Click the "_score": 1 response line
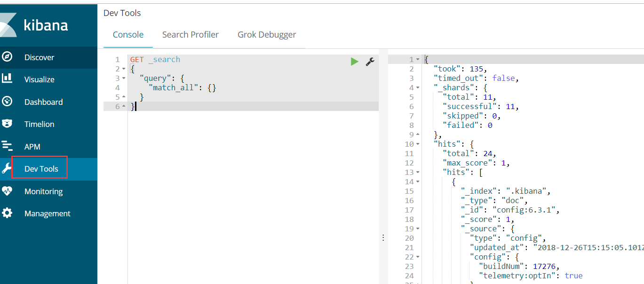 pos(487,220)
